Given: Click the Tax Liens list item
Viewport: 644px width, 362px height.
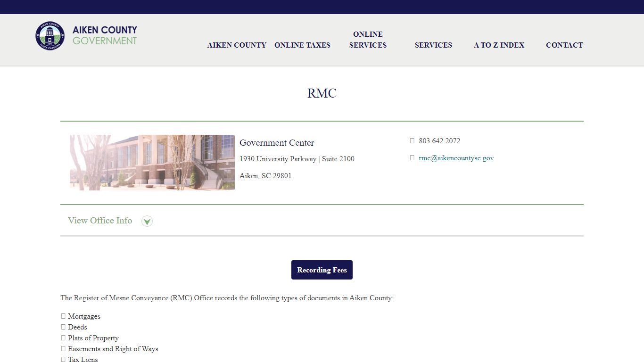Looking at the screenshot, I should click(x=83, y=360).
